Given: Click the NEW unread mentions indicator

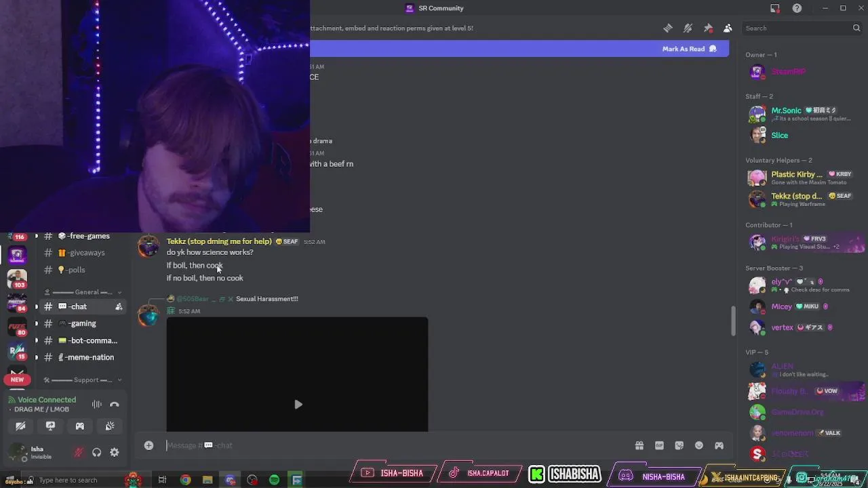Looking at the screenshot, I should [17, 380].
